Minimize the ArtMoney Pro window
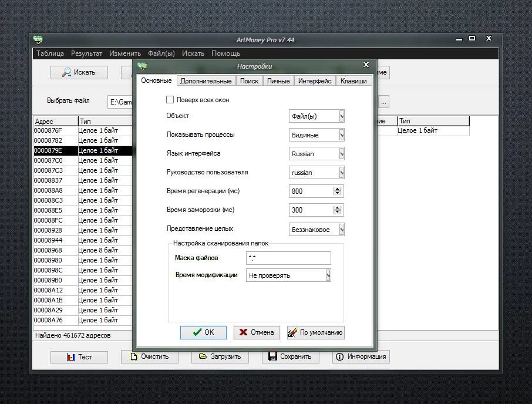Image resolution: width=532 pixels, height=404 pixels. (x=459, y=39)
